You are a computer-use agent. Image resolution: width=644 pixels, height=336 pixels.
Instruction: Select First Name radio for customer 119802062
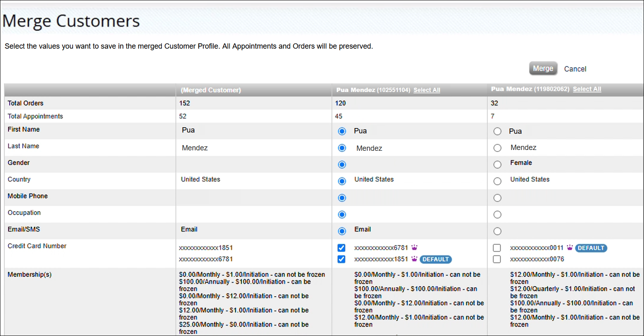498,131
